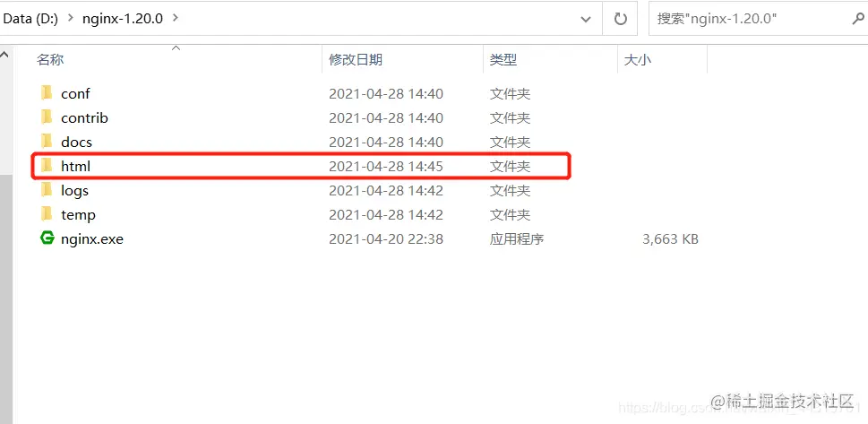Image resolution: width=868 pixels, height=424 pixels.
Task: Expand the chevron after nginx-1.20.0 breadcrumb
Action: point(176,18)
